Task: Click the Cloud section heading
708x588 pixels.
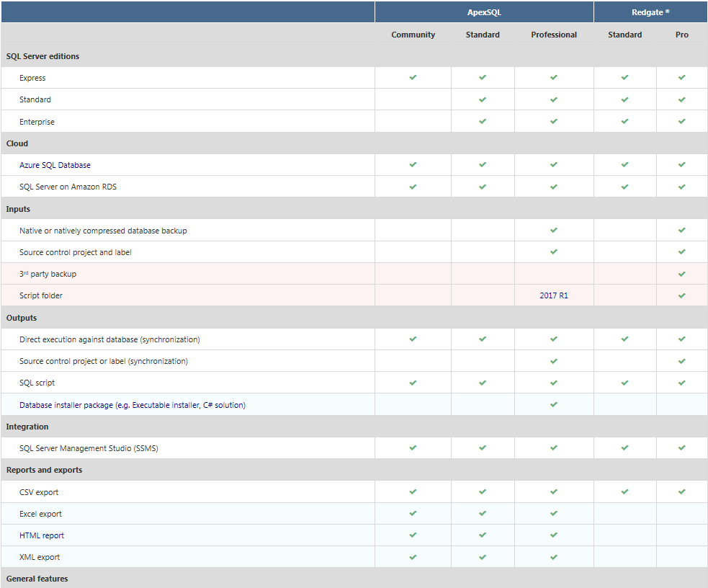Action: [x=17, y=143]
